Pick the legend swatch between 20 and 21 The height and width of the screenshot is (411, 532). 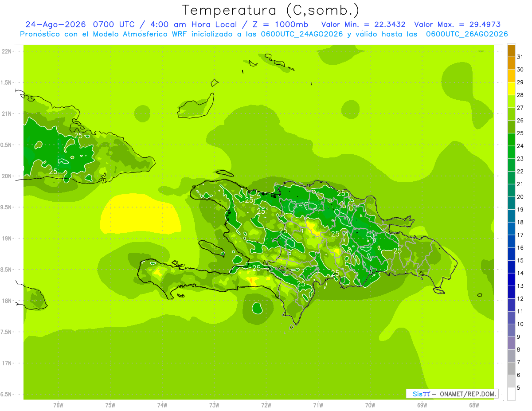click(511, 190)
